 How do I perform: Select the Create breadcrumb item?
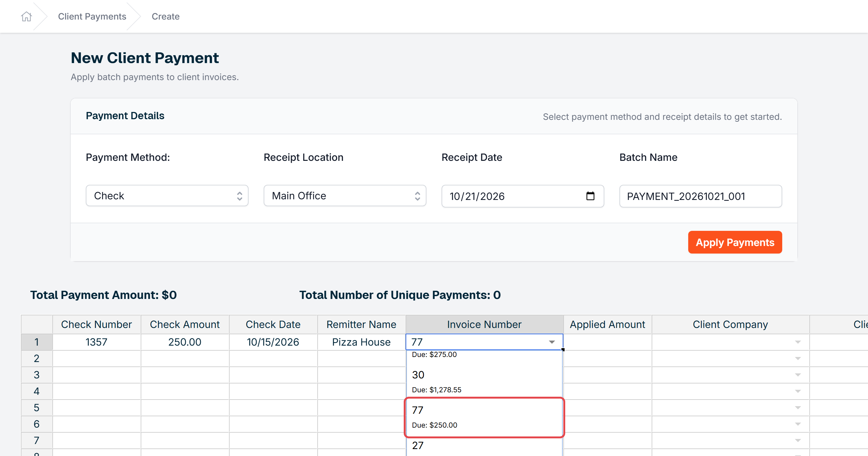pyautogui.click(x=166, y=16)
